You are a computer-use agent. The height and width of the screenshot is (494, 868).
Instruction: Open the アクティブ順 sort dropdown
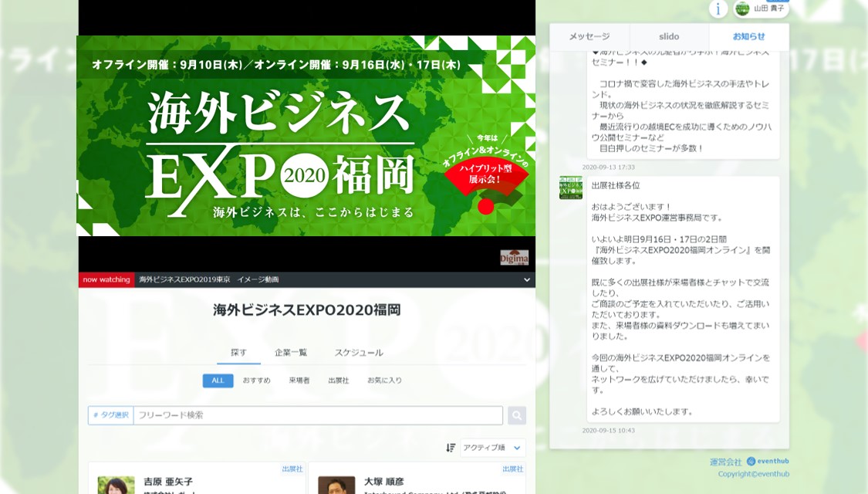pyautogui.click(x=493, y=448)
